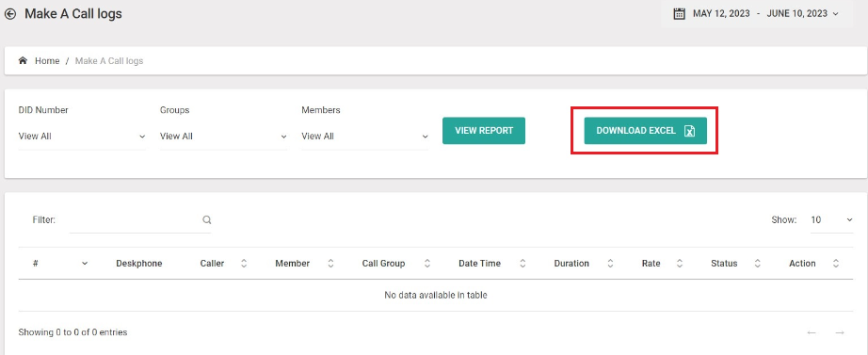This screenshot has width=868, height=355.
Task: Sort table by Member column arrows
Action: 330,264
